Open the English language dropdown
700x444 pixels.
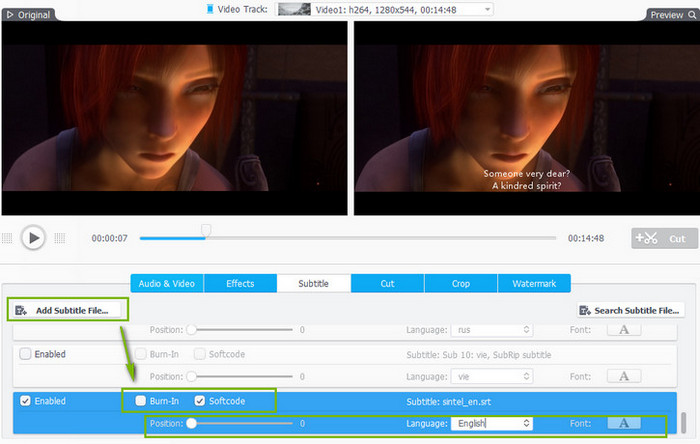pos(492,423)
